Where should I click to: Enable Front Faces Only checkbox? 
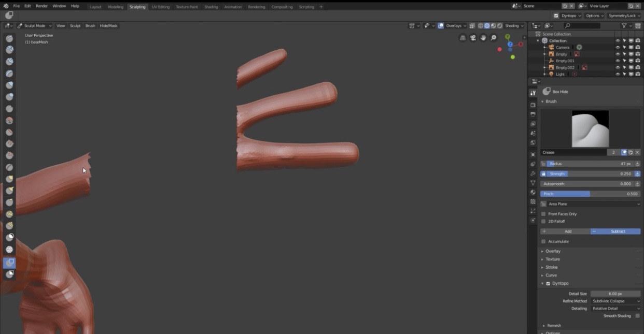(x=543, y=214)
